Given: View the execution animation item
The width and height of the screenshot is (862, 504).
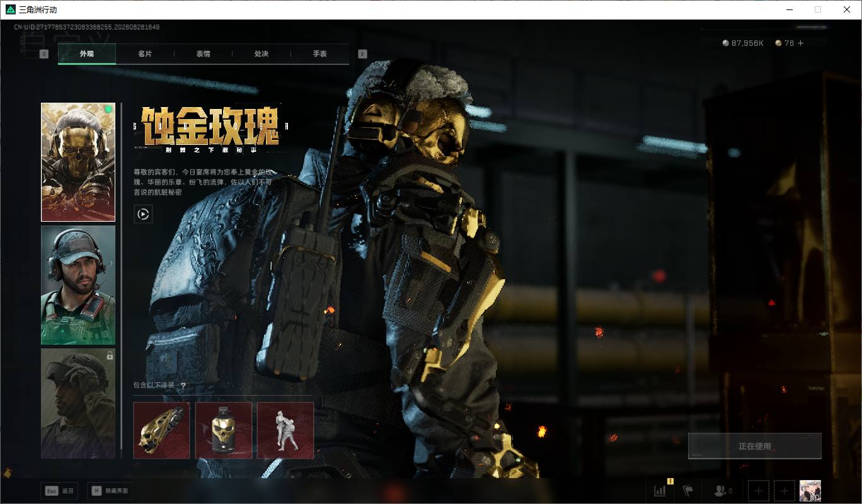Looking at the screenshot, I should click(285, 430).
